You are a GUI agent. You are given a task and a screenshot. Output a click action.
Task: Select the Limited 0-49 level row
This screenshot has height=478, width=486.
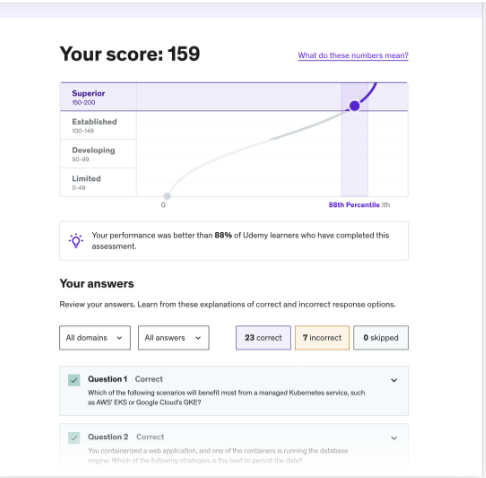pos(98,182)
